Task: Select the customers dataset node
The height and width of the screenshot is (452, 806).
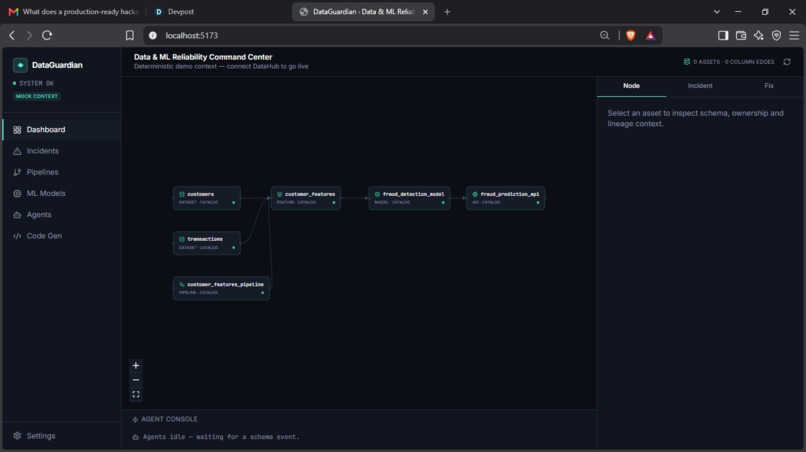Action: tap(207, 198)
